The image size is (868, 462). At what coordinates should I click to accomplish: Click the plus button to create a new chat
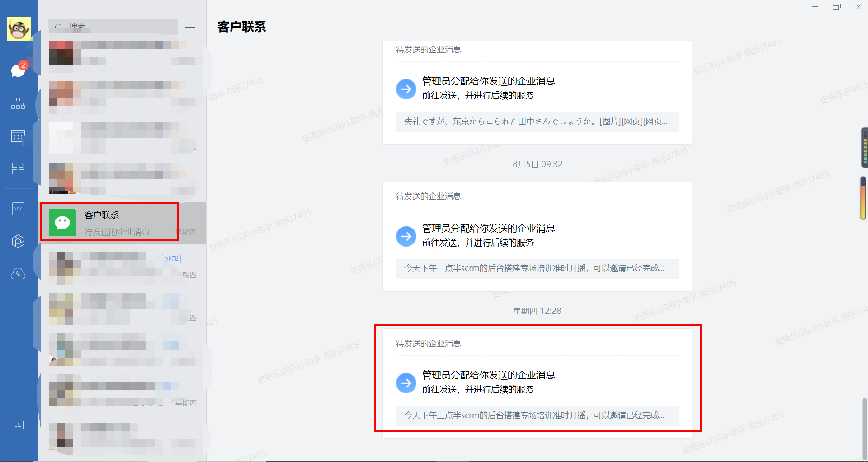[x=190, y=27]
